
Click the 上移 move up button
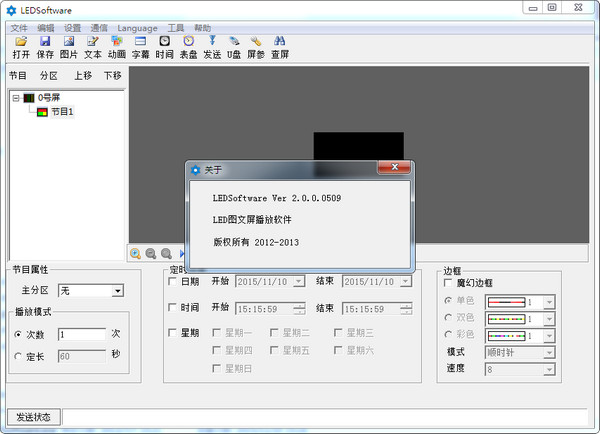click(x=83, y=75)
